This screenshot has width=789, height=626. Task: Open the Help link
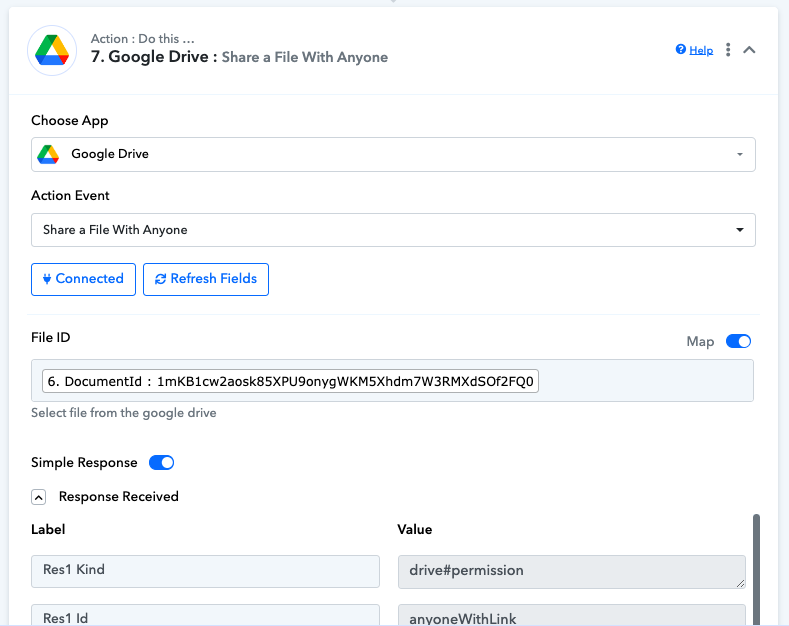701,50
